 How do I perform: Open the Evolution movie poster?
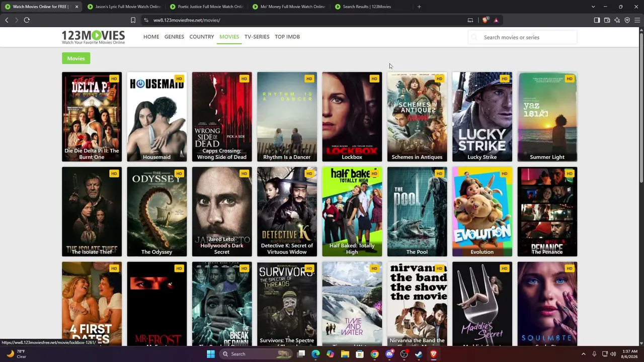click(x=482, y=212)
